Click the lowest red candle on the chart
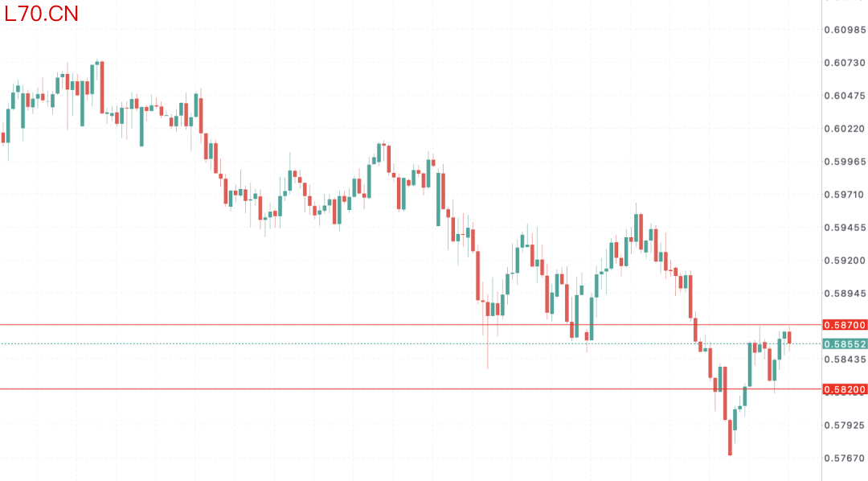868x481 pixels. click(x=730, y=437)
